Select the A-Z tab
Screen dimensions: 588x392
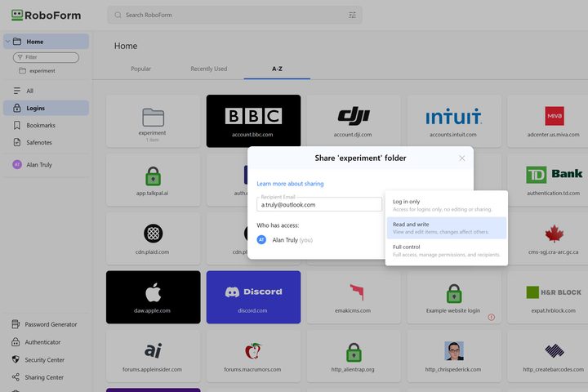pyautogui.click(x=277, y=69)
